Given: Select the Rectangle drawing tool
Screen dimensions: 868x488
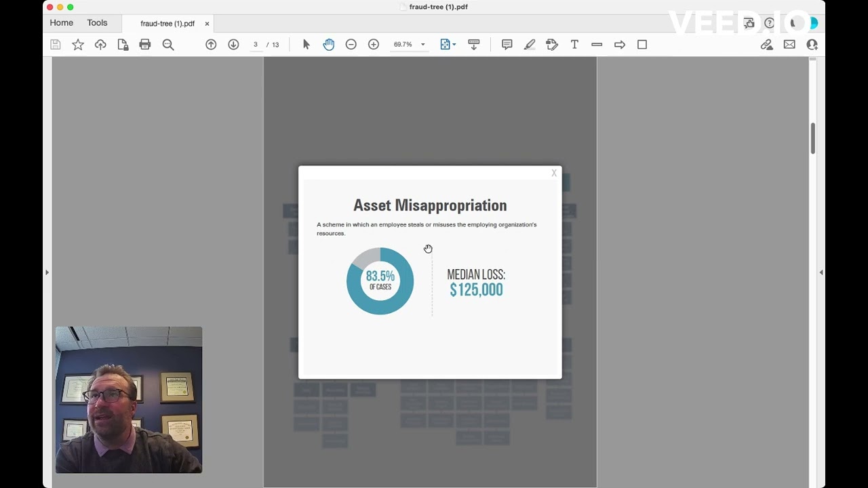Looking at the screenshot, I should [642, 45].
